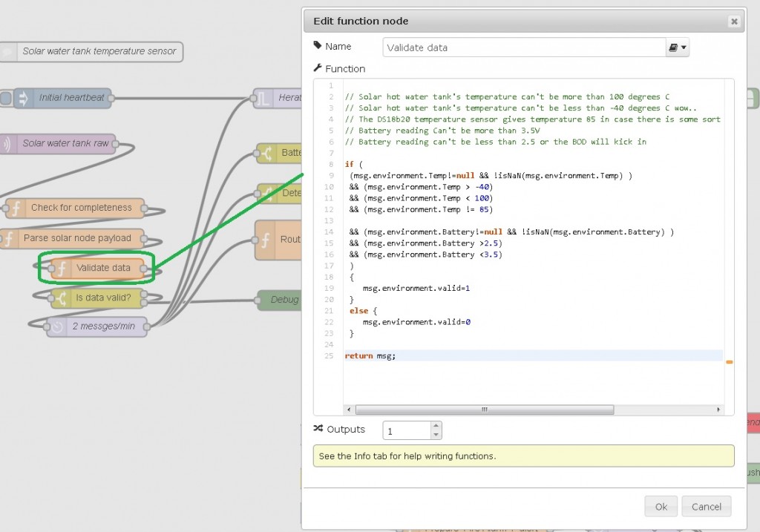Screen dimensions: 760x532
Task: Edit the Name field containing Validate data
Action: [x=524, y=47]
